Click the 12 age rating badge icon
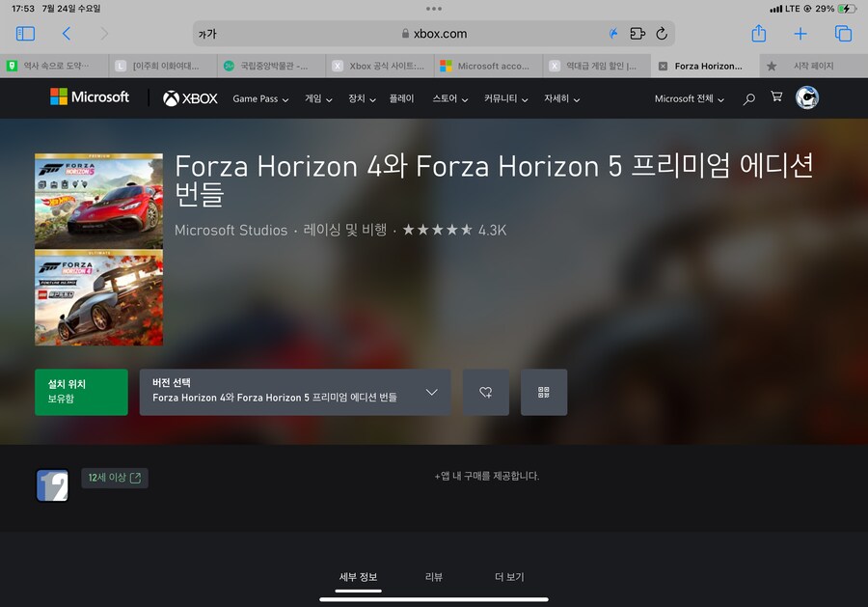 point(53,485)
